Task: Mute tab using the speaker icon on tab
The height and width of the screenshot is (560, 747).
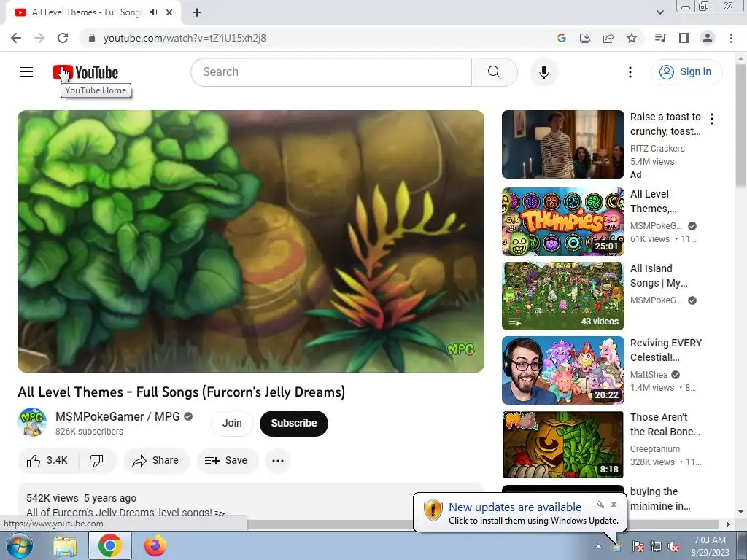Action: [153, 12]
